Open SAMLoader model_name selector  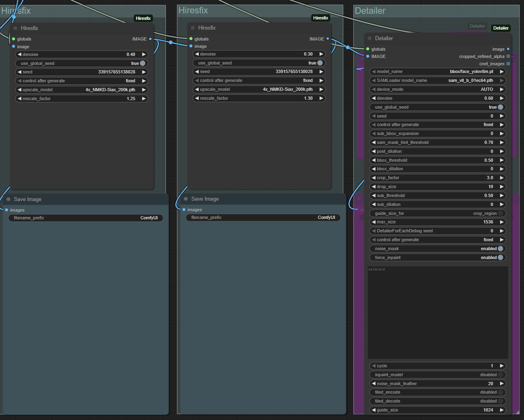[x=438, y=80]
